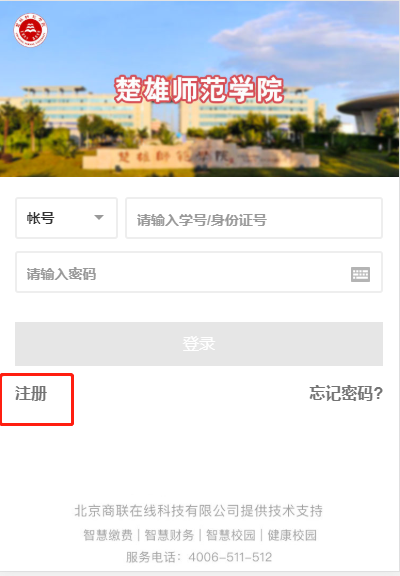Click the stone name sign in banner photo

(201, 157)
